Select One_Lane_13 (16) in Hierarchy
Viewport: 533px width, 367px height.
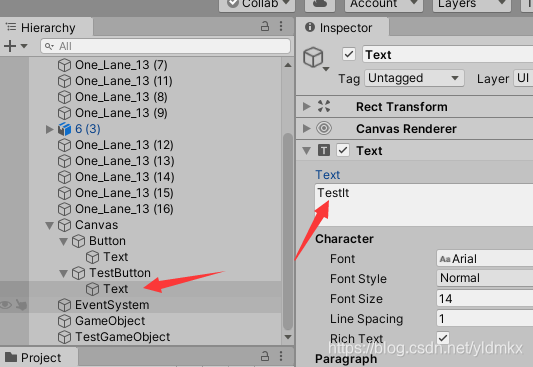pos(124,209)
